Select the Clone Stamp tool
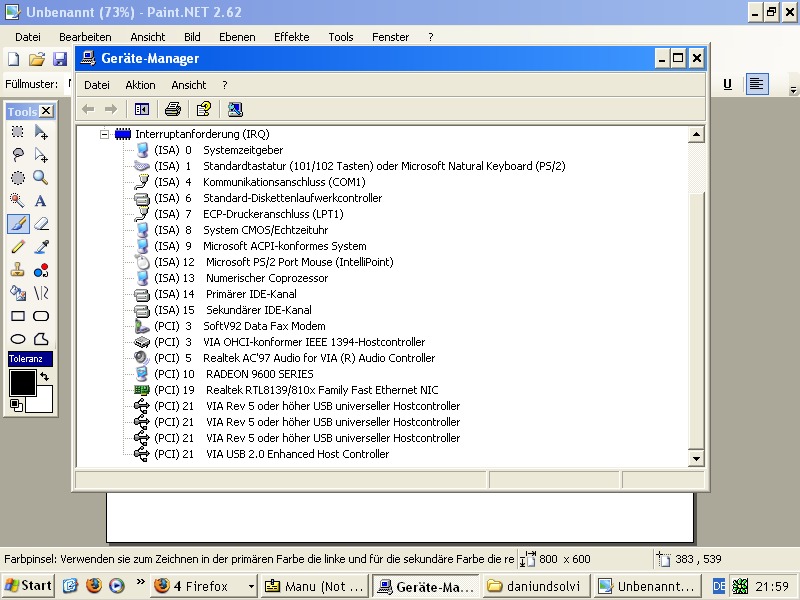The image size is (800, 600). coord(18,270)
